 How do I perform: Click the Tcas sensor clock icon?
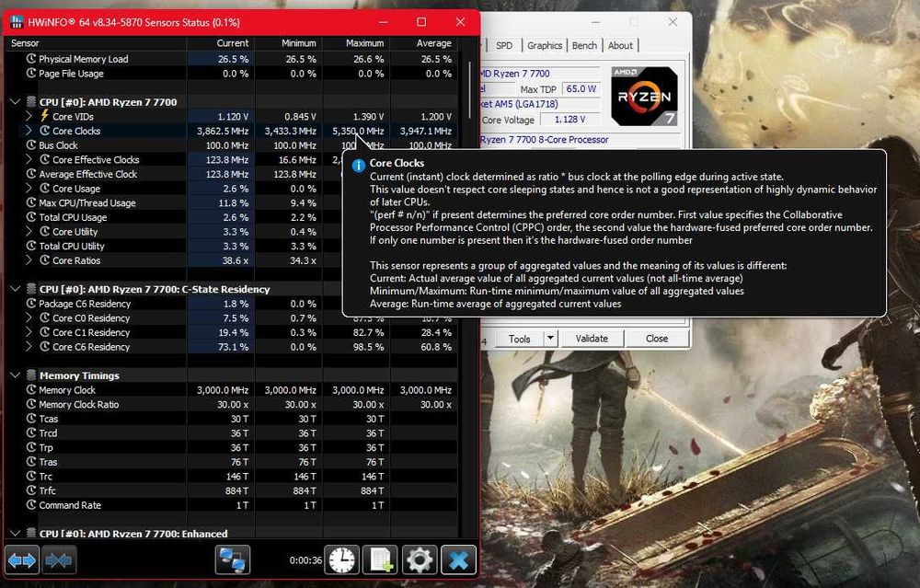point(31,419)
